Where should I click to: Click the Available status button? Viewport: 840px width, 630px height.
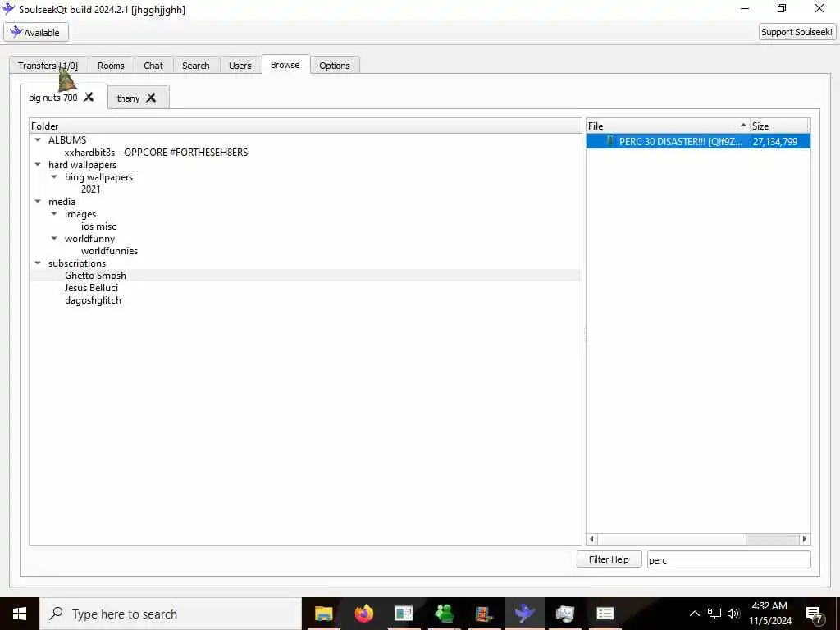[36, 32]
